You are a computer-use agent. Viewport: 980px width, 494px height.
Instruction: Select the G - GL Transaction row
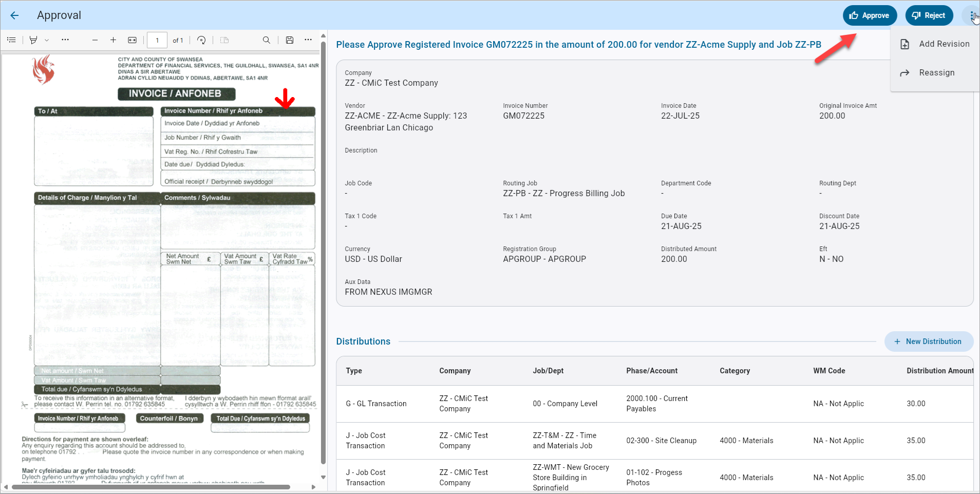(x=655, y=404)
